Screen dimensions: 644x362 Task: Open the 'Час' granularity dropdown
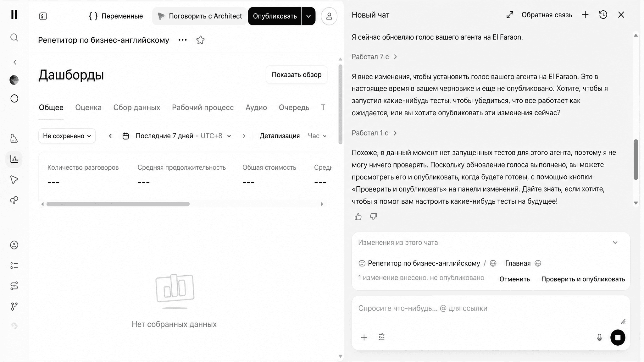point(317,136)
